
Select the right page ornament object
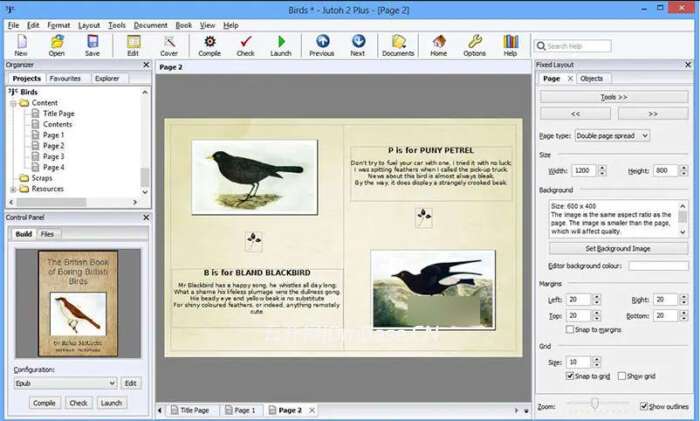[x=424, y=217]
